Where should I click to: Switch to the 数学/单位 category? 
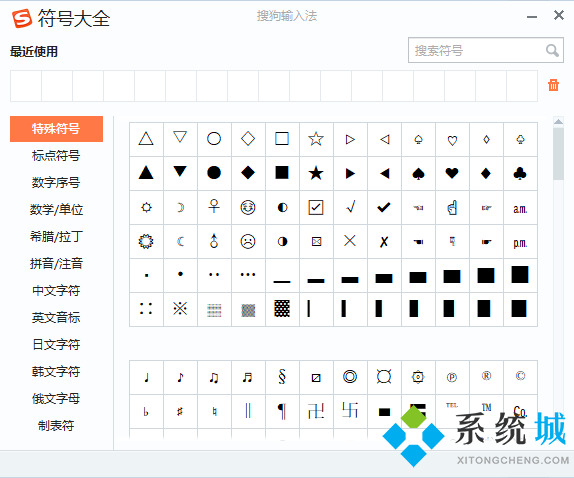click(56, 209)
